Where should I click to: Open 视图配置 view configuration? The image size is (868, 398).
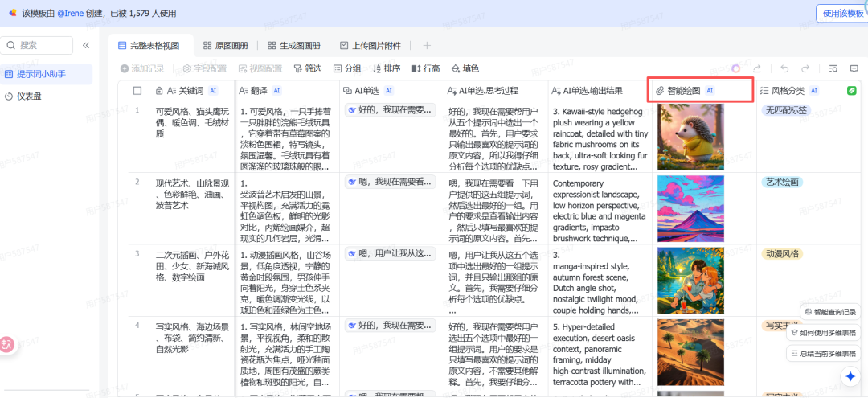[x=260, y=68]
